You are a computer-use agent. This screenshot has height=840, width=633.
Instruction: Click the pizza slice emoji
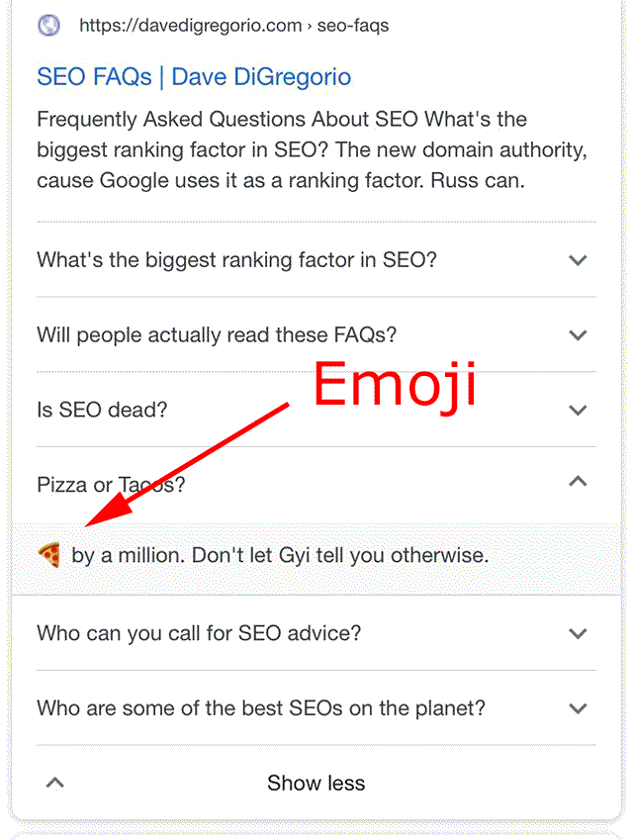coord(49,555)
